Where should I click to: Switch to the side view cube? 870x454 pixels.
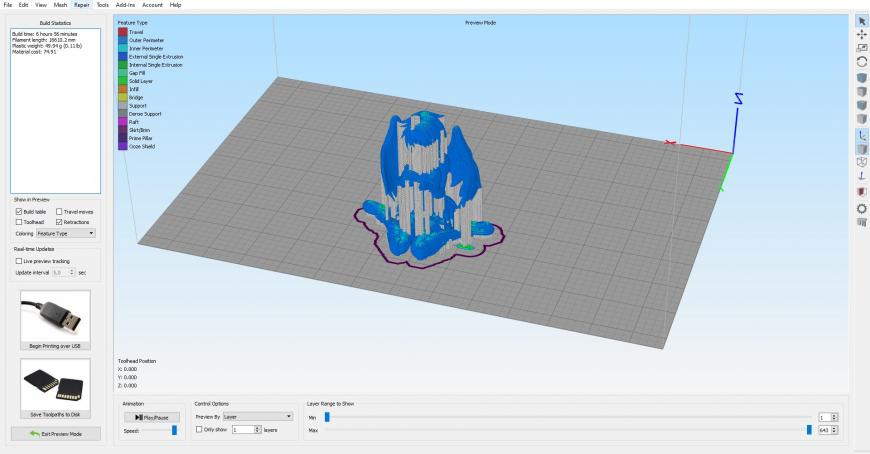[x=862, y=119]
